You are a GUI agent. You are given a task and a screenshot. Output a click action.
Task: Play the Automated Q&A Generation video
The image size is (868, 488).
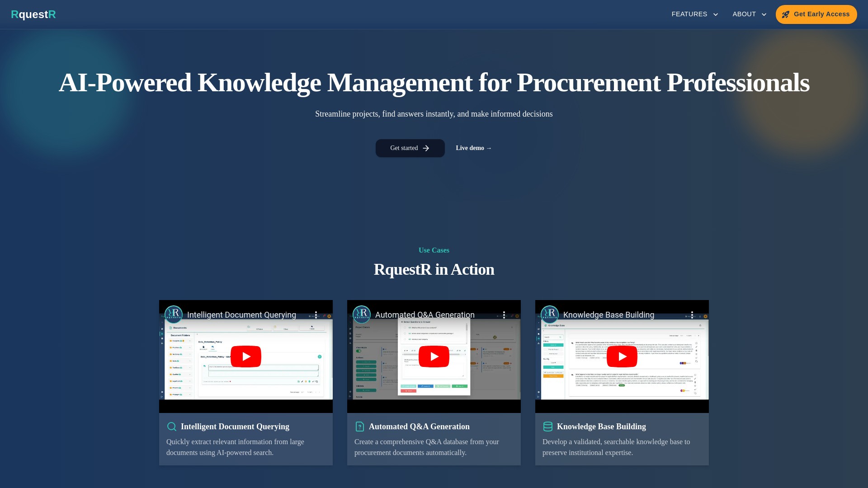(x=434, y=357)
